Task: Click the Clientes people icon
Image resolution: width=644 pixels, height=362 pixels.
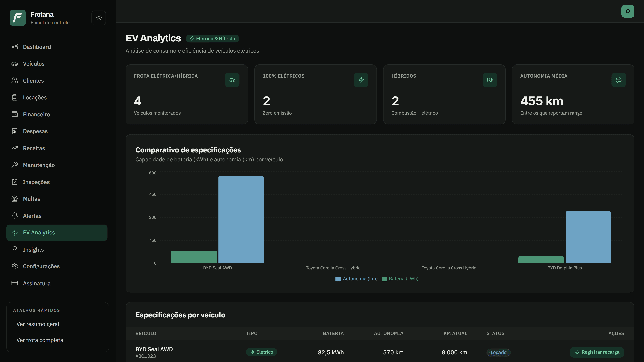Action: (15, 80)
